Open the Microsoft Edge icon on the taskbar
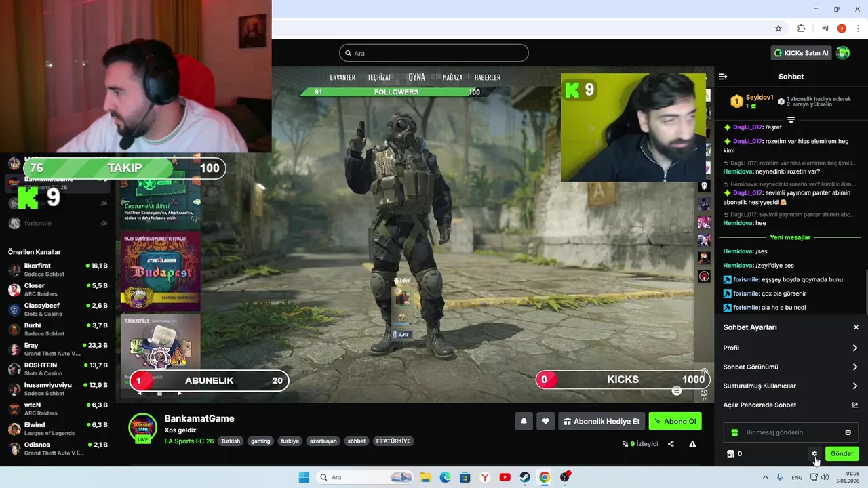Viewport: 868px width, 488px height. [445, 477]
